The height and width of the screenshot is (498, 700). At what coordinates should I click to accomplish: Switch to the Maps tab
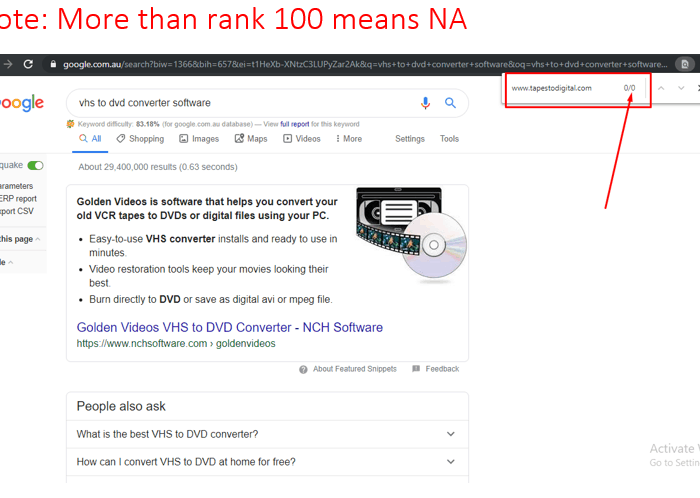pos(251,139)
